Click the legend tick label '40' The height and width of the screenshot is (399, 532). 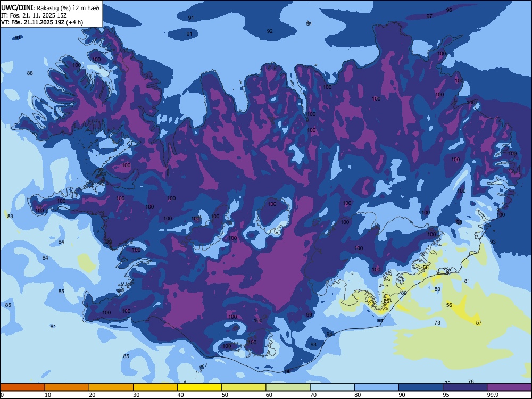tap(181, 395)
